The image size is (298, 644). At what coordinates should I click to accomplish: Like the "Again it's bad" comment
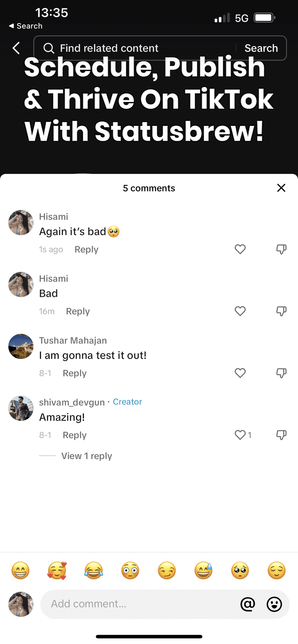[240, 249]
